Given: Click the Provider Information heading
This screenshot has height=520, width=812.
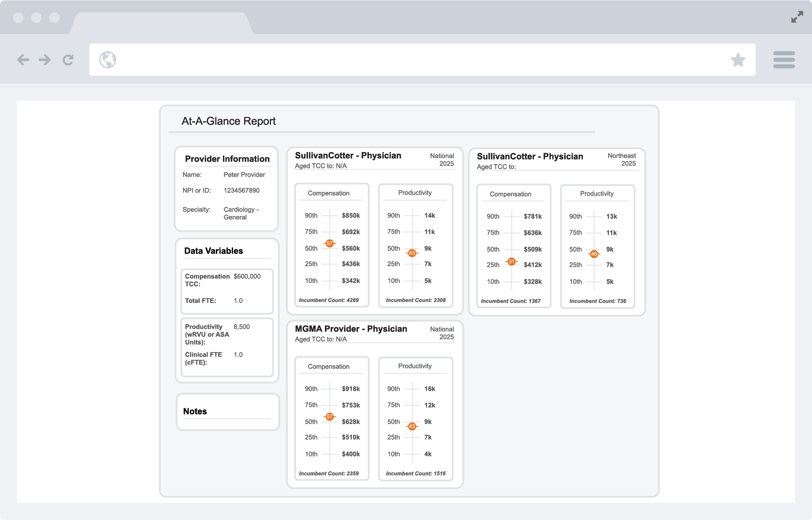Looking at the screenshot, I should pyautogui.click(x=227, y=159).
